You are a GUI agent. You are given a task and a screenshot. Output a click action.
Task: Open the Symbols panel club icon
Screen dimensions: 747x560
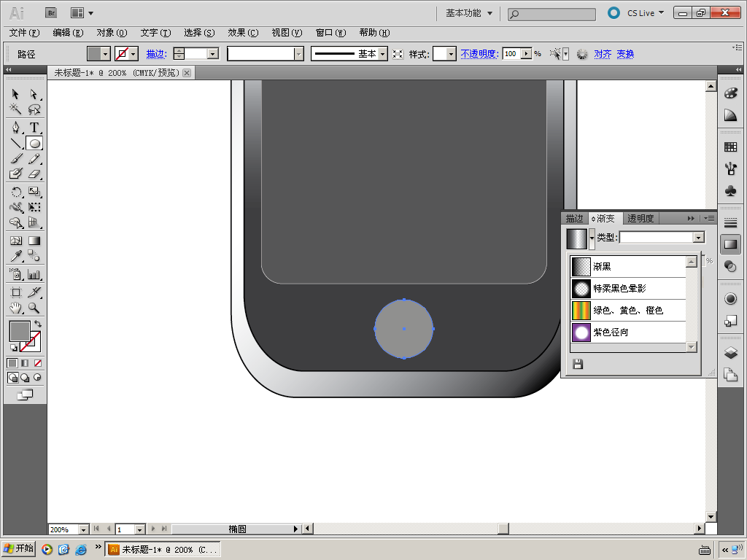coord(730,191)
